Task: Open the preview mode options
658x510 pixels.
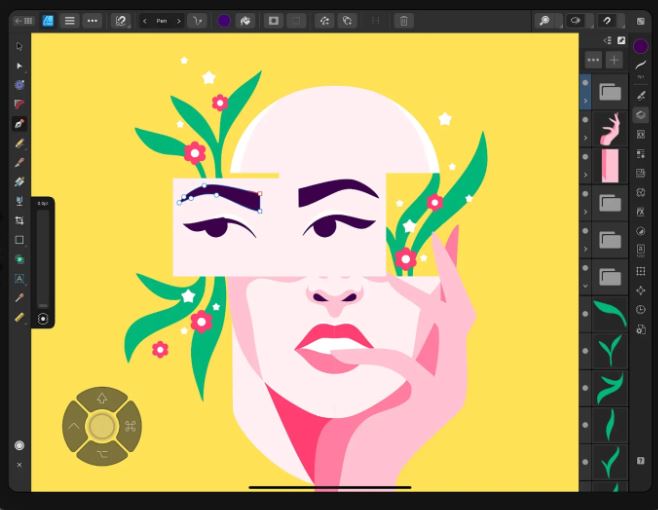Action: tap(575, 21)
